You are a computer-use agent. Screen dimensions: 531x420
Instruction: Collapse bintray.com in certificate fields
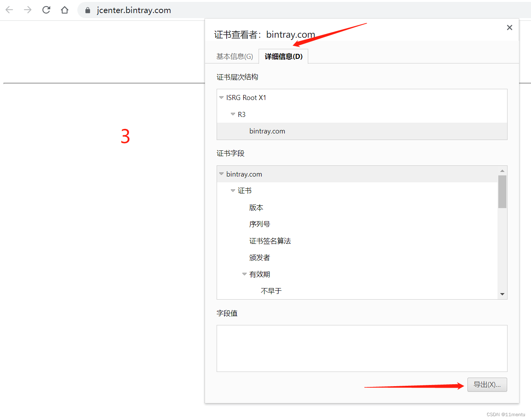[x=221, y=174]
